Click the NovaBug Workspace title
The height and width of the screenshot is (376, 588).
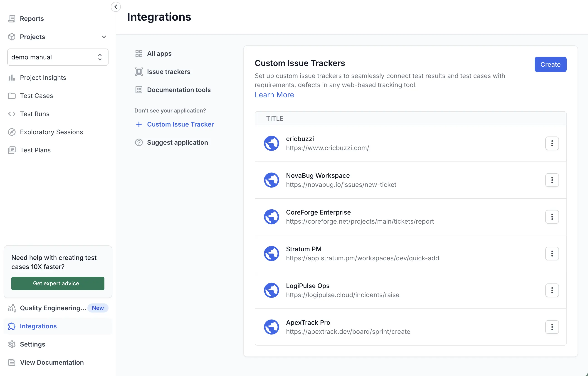click(318, 176)
